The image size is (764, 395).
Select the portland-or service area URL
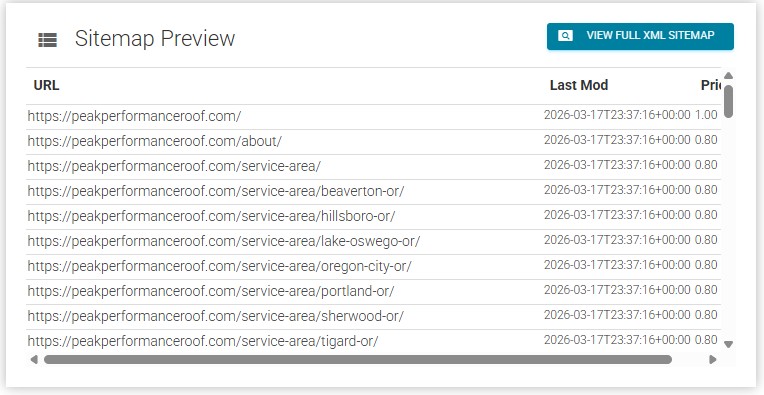point(210,291)
